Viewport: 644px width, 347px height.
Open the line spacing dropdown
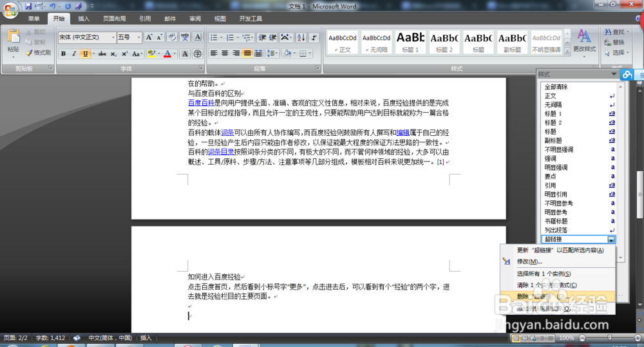[x=272, y=53]
